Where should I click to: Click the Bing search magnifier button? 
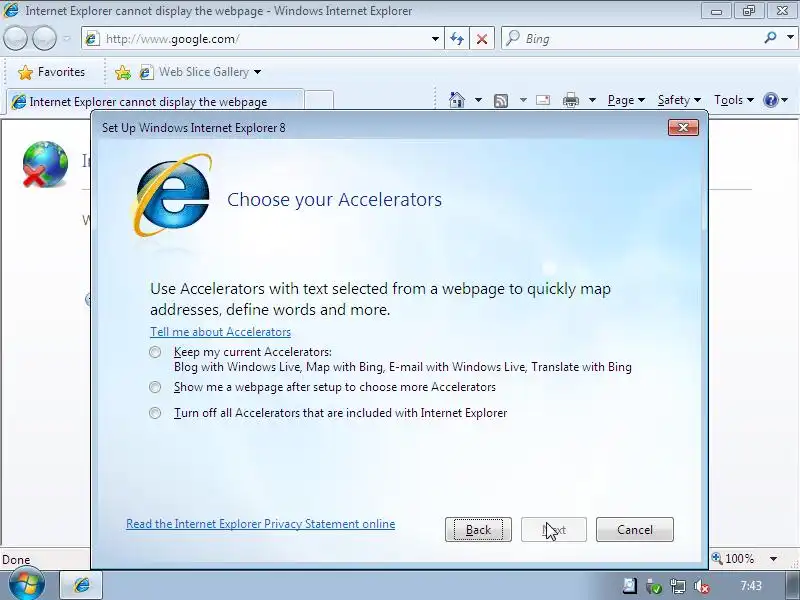(770, 38)
